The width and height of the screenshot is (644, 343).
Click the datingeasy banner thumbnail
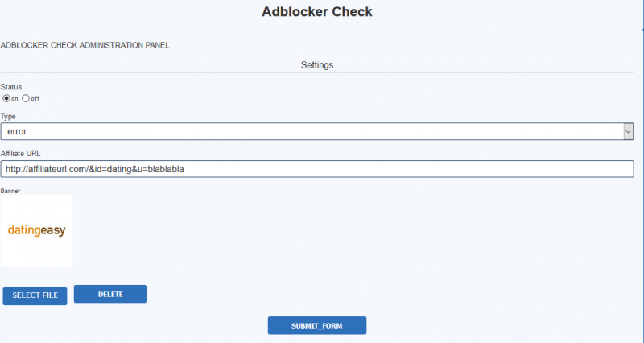coord(36,231)
